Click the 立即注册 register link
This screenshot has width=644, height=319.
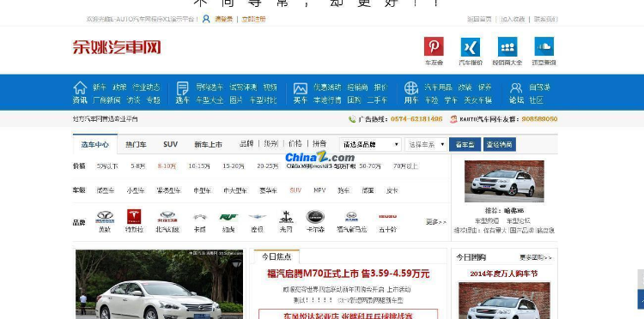click(x=253, y=19)
